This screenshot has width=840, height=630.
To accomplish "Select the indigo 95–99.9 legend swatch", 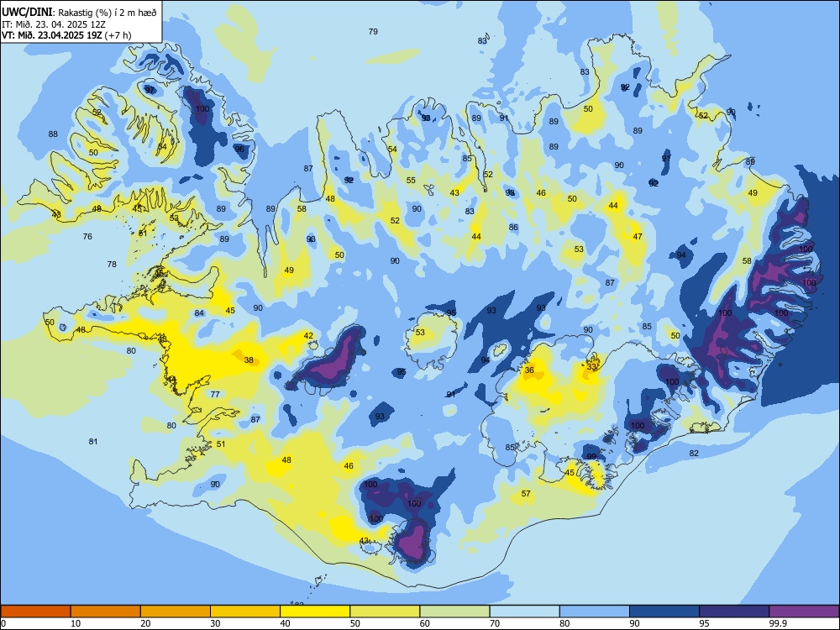I will pyautogui.click(x=734, y=612).
